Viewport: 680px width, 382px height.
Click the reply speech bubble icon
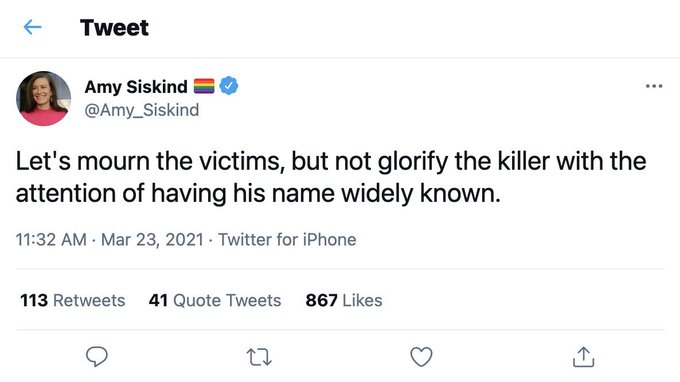tap(97, 357)
